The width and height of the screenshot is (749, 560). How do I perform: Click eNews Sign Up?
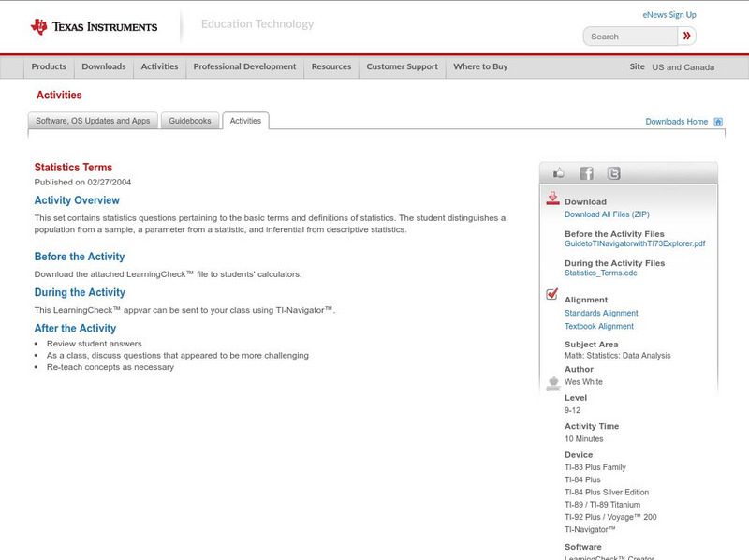(x=668, y=14)
